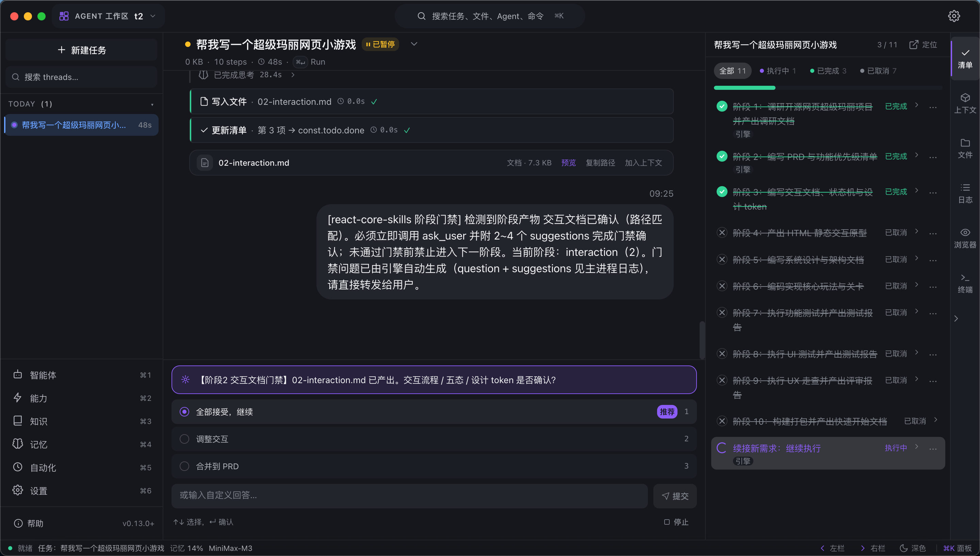Open the 日志 log panel icon
Screen dimensions: 980x556
[x=965, y=193]
